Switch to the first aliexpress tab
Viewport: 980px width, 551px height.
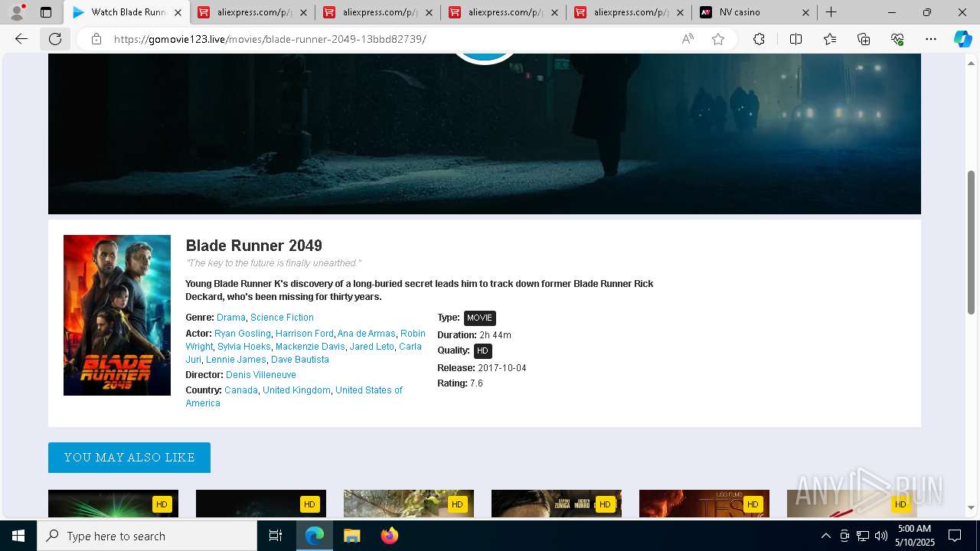[253, 12]
